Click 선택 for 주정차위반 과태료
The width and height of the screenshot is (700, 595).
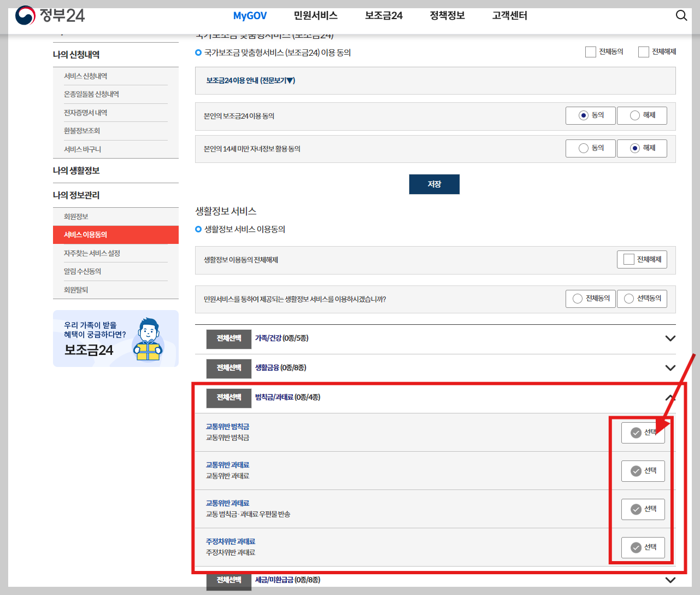643,547
